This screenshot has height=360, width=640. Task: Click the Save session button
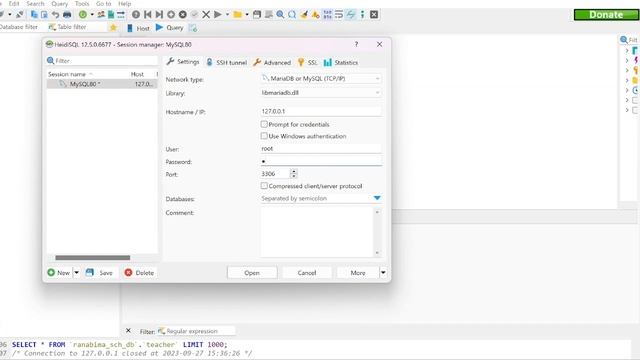(99, 272)
